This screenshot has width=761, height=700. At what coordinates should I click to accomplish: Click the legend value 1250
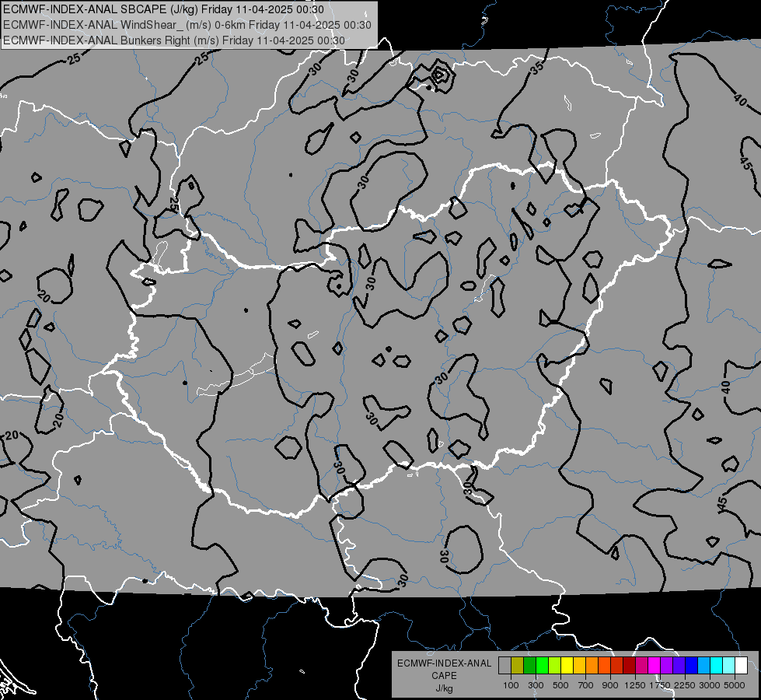pos(635,685)
